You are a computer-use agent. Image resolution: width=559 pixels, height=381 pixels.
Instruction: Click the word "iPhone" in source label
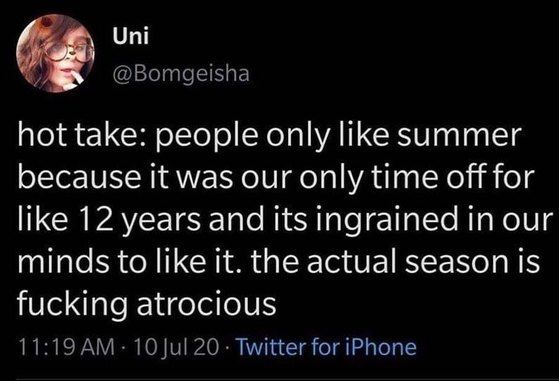point(380,347)
